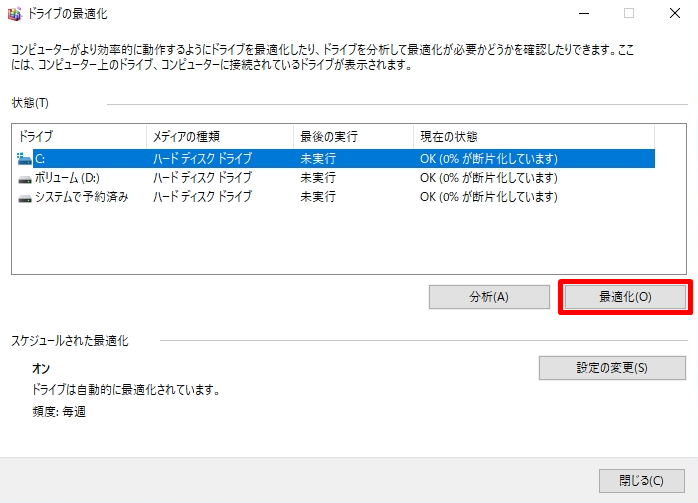This screenshot has height=503, width=698.
Task: Click the 状態(T) section label
Action: (30, 103)
